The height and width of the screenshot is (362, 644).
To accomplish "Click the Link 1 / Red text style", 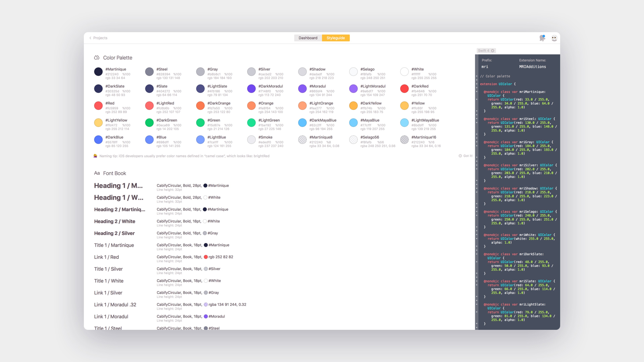I will click(x=106, y=257).
